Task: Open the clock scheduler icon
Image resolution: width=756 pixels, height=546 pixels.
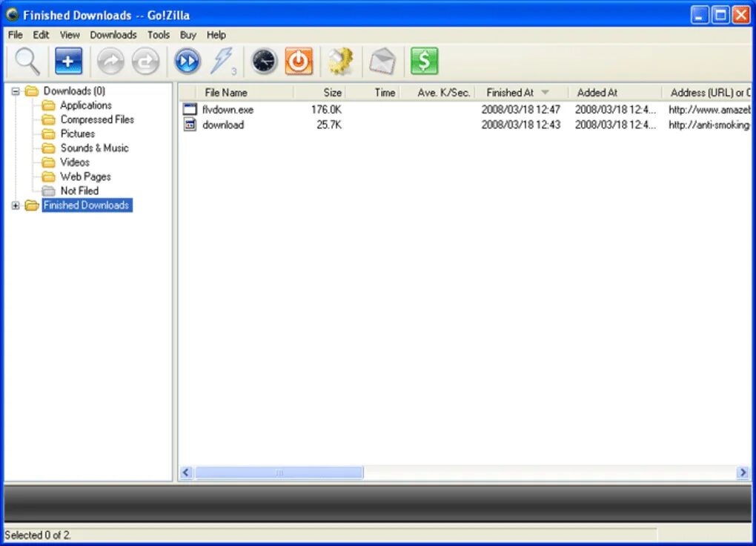Action: tap(264, 62)
